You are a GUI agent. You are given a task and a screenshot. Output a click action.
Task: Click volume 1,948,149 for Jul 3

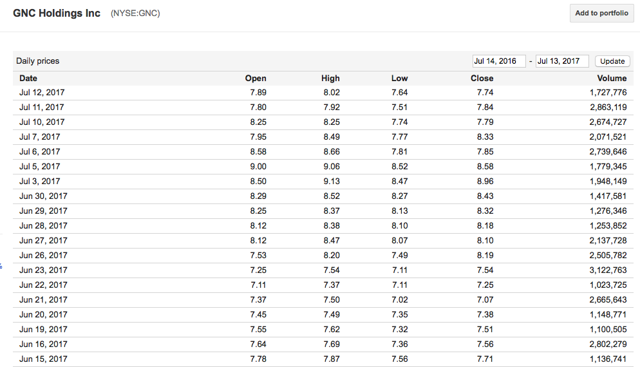(608, 181)
